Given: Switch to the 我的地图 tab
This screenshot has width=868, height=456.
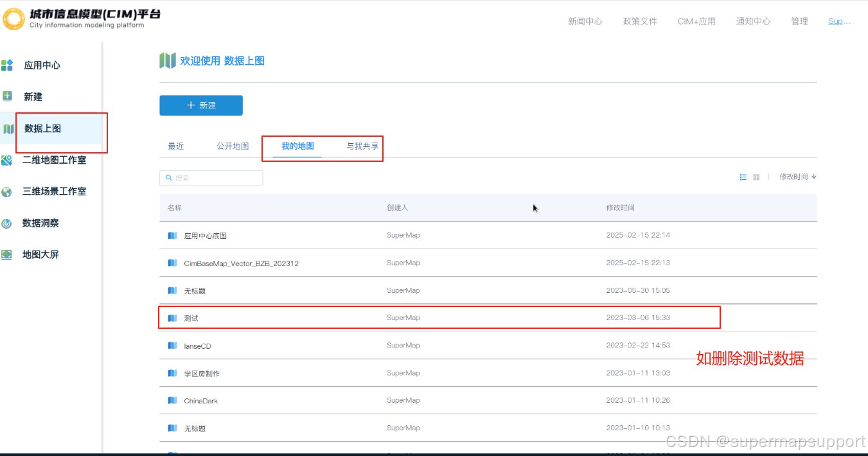Looking at the screenshot, I should pos(297,146).
